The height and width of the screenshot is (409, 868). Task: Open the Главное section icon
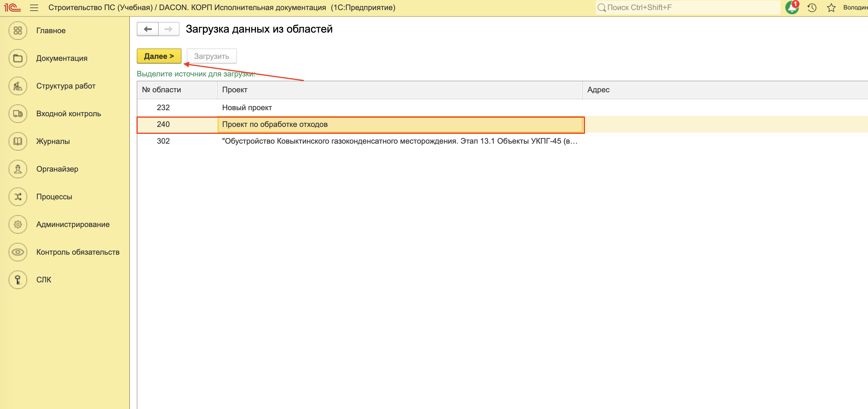[18, 31]
